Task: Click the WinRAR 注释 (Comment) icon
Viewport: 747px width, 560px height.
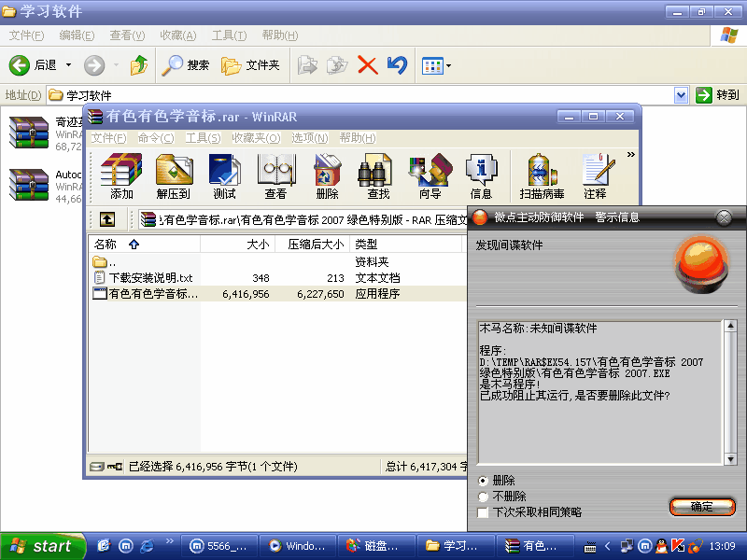Action: coord(596,176)
